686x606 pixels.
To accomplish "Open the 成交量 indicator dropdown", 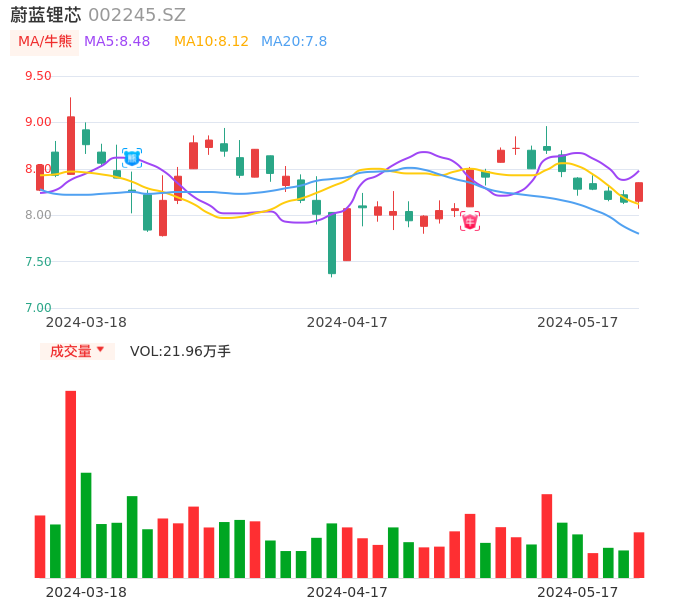I will point(77,351).
